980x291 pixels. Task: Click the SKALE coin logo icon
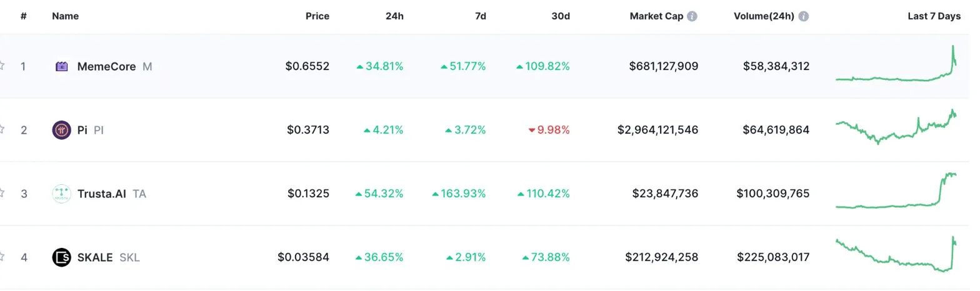(61, 257)
